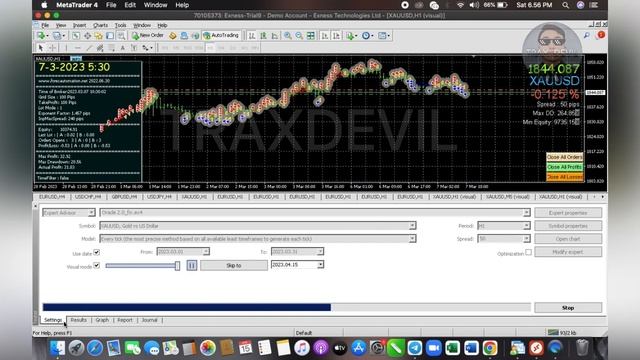The height and width of the screenshot is (360, 640).
Task: Open the To date dropdown
Action: (320, 252)
